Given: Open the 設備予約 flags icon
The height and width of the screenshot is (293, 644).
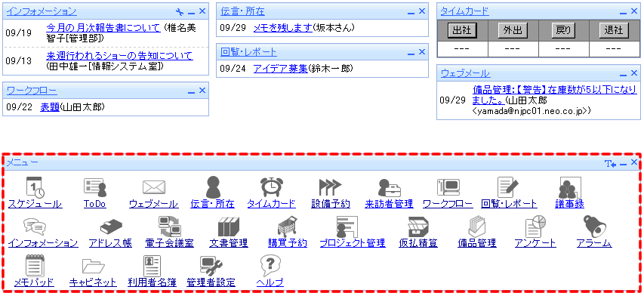Looking at the screenshot, I should 330,187.
